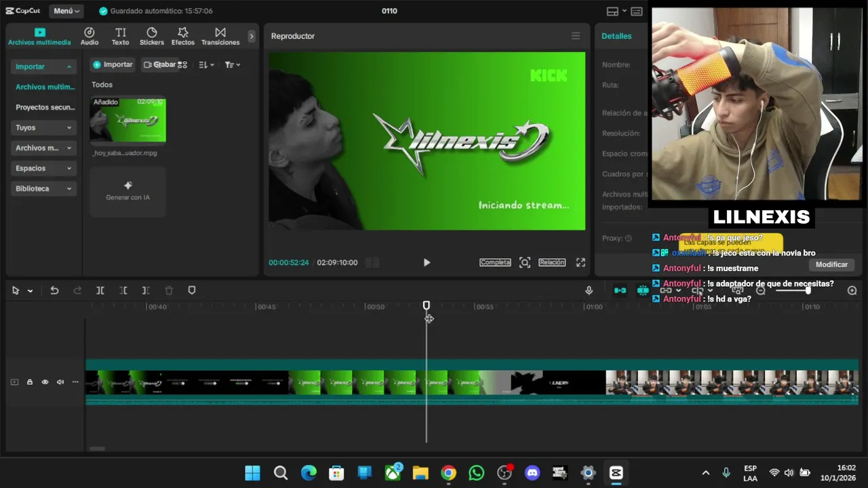Open the Menú dropdown
Image resolution: width=868 pixels, height=488 pixels.
[66, 11]
